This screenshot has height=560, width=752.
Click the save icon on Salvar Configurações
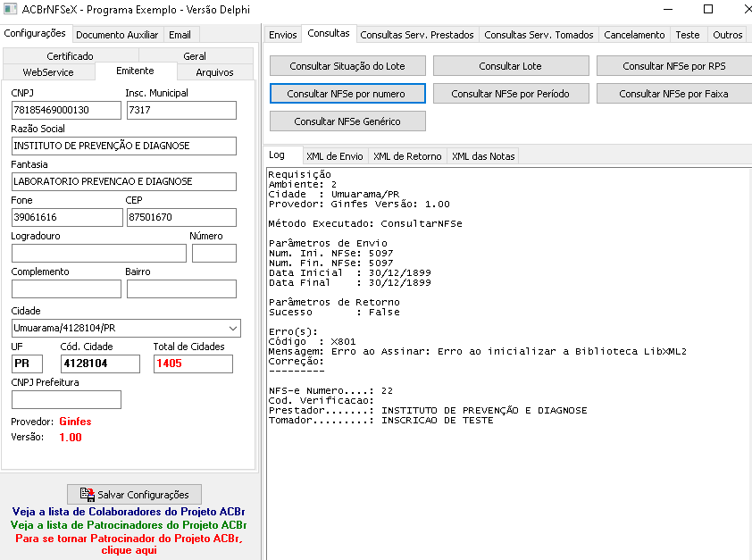88,494
